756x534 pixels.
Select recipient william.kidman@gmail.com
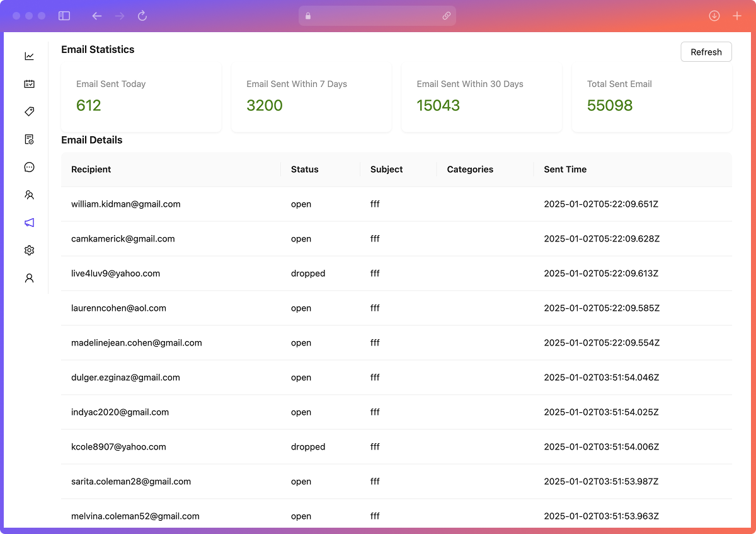point(126,204)
